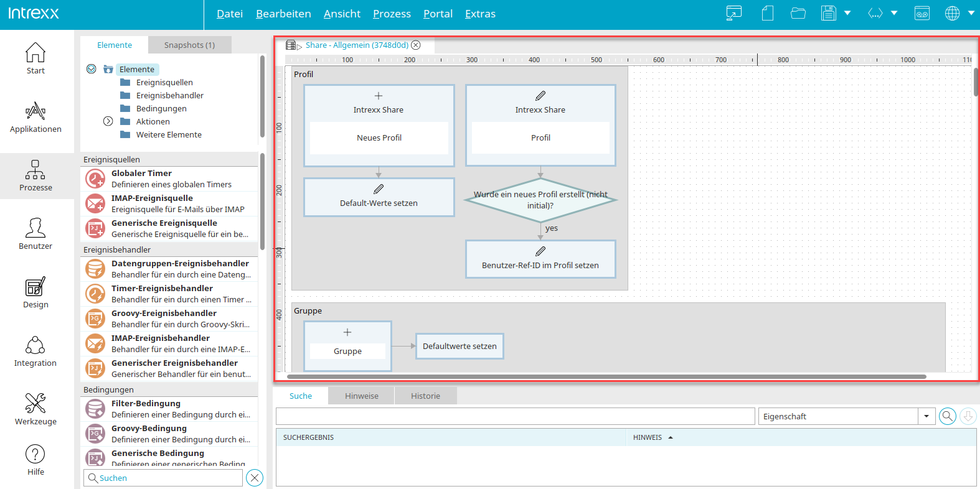Select the neues Profil erstellt condition diamond
Screen dimensions: 980x489
[x=540, y=200]
